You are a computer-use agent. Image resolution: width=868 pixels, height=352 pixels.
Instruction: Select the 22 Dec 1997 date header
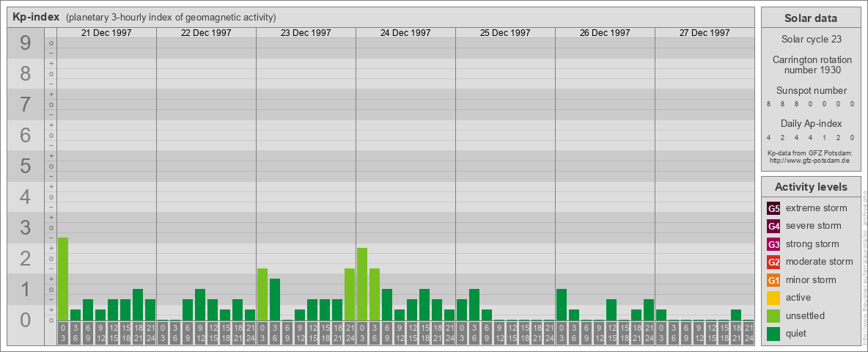click(206, 33)
